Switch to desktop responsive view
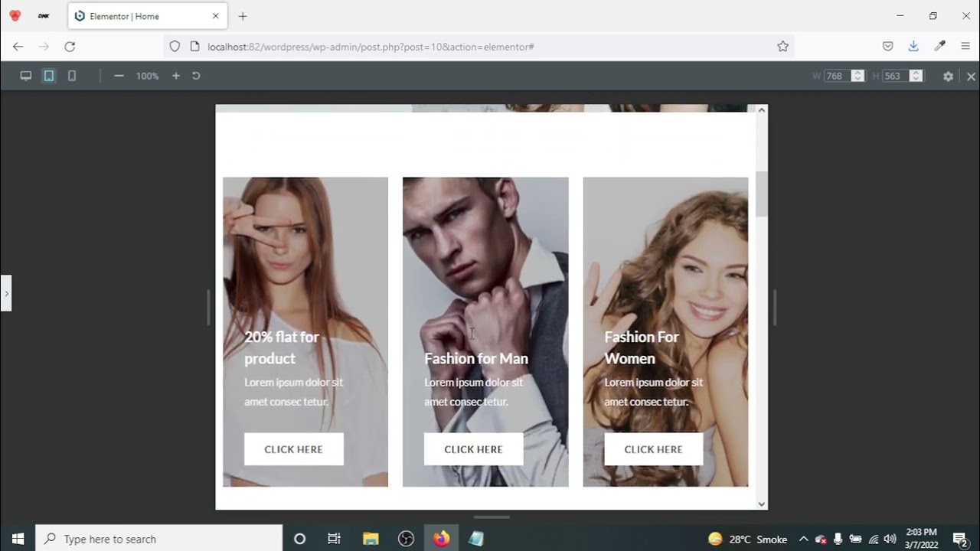This screenshot has width=980, height=551. [25, 76]
